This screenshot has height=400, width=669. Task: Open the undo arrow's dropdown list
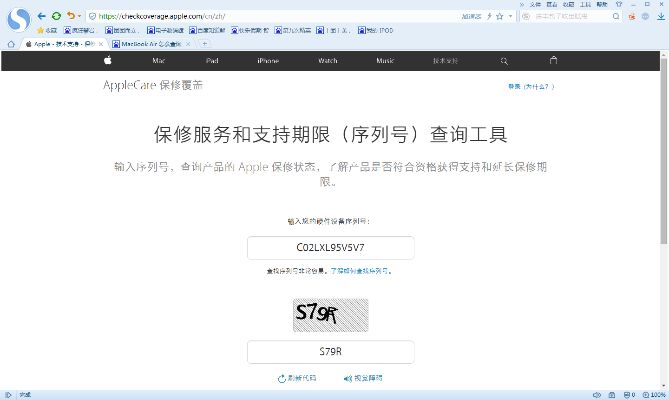(x=79, y=17)
